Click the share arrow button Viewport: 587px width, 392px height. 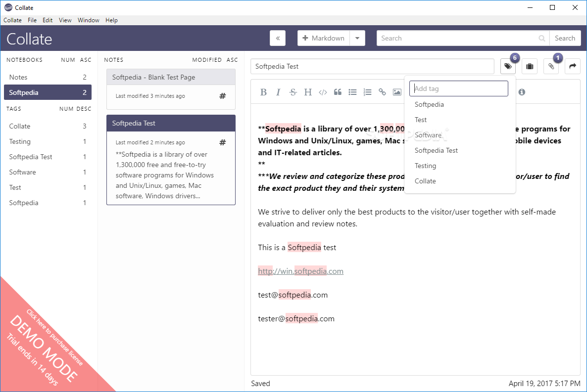point(573,66)
